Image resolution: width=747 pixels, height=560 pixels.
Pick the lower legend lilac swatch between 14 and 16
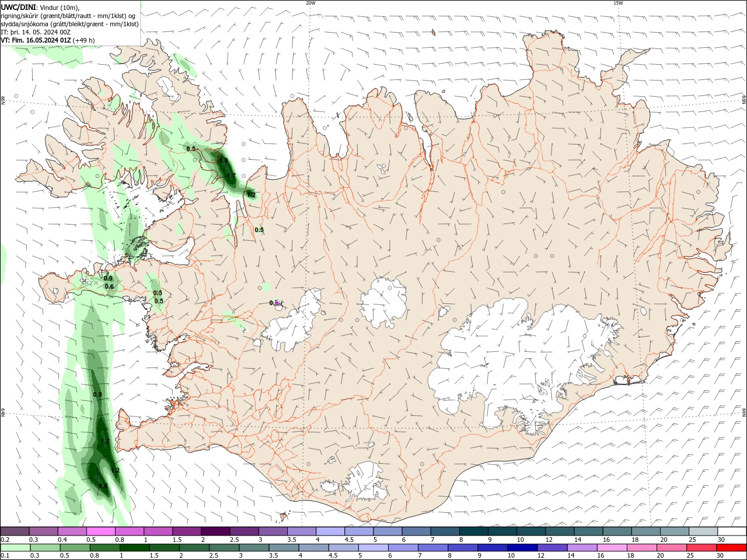point(582,548)
